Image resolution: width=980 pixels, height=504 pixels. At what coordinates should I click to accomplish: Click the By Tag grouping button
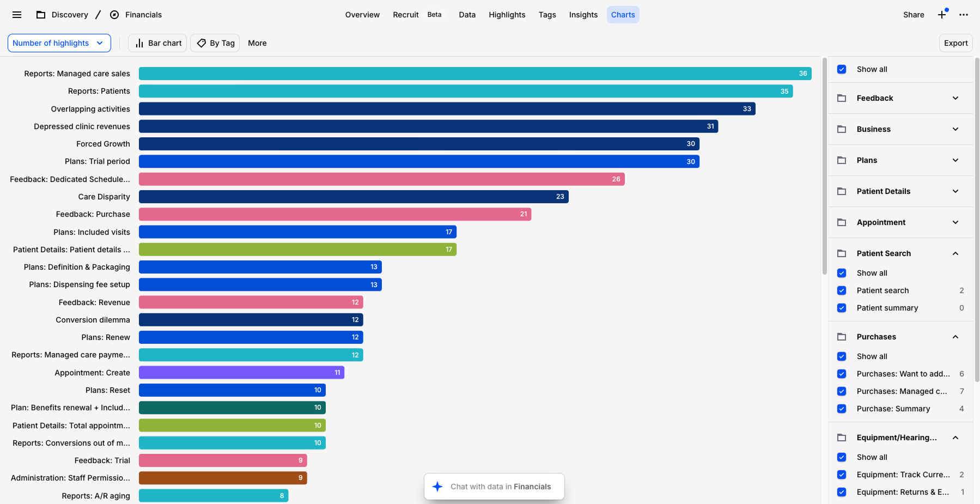(216, 43)
